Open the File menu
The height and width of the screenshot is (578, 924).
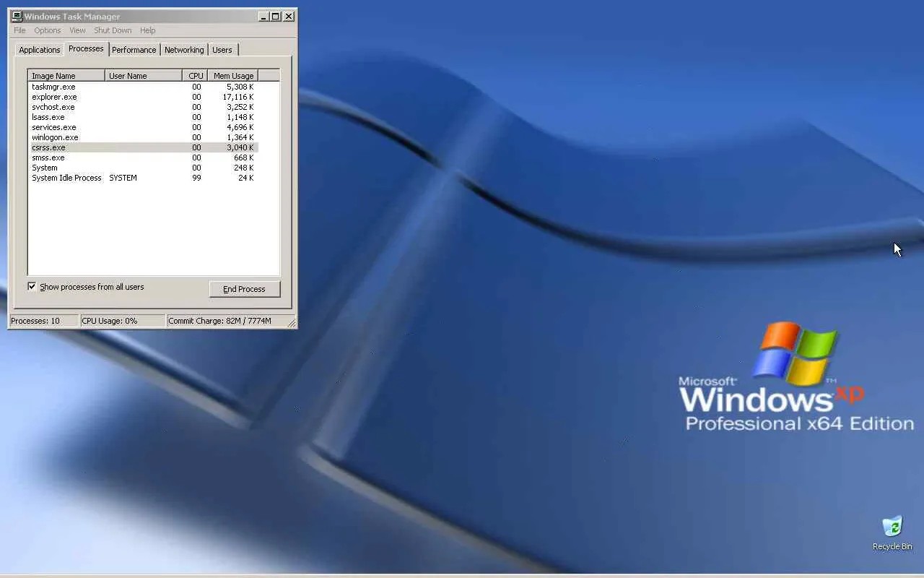(x=19, y=30)
